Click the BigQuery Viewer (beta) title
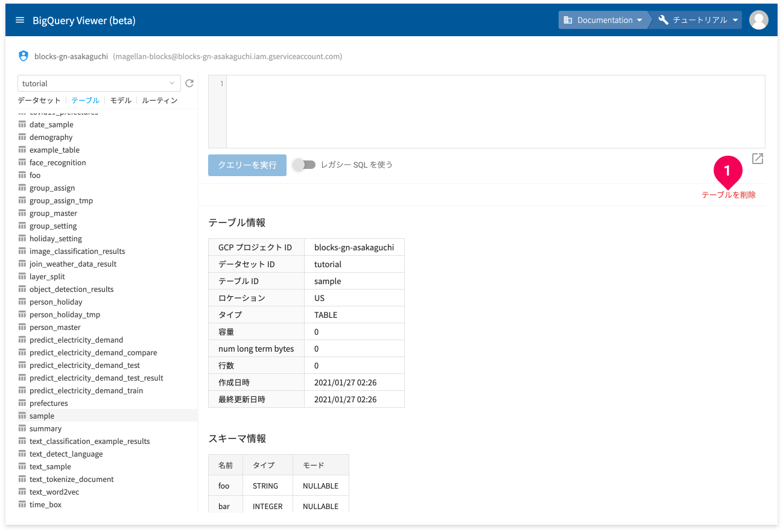 [x=84, y=21]
